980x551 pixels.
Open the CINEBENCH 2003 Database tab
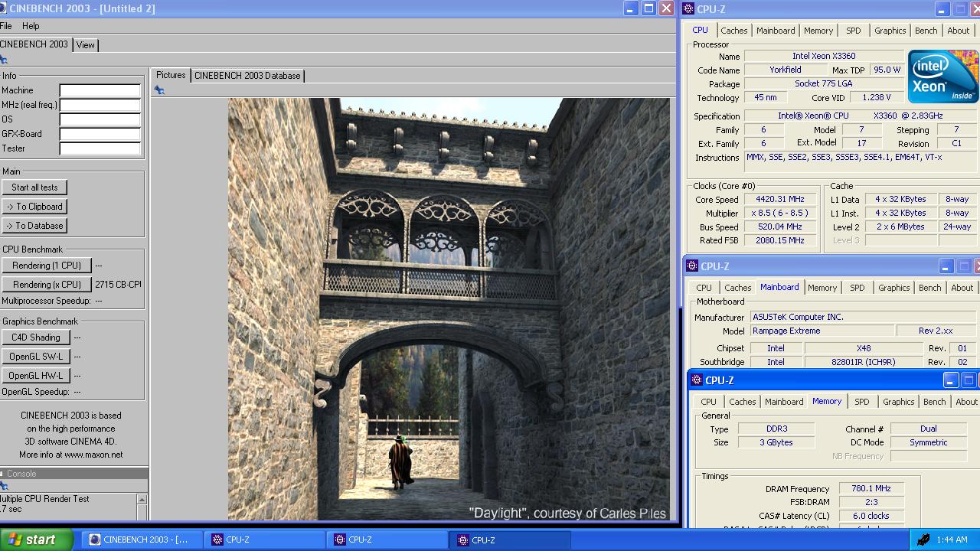(x=247, y=76)
